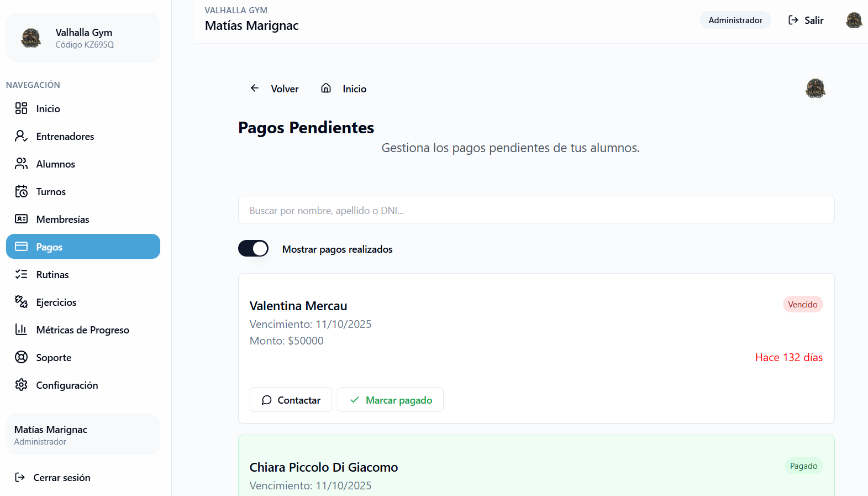868x496 pixels.
Task: Click the Volver back link
Action: [275, 88]
